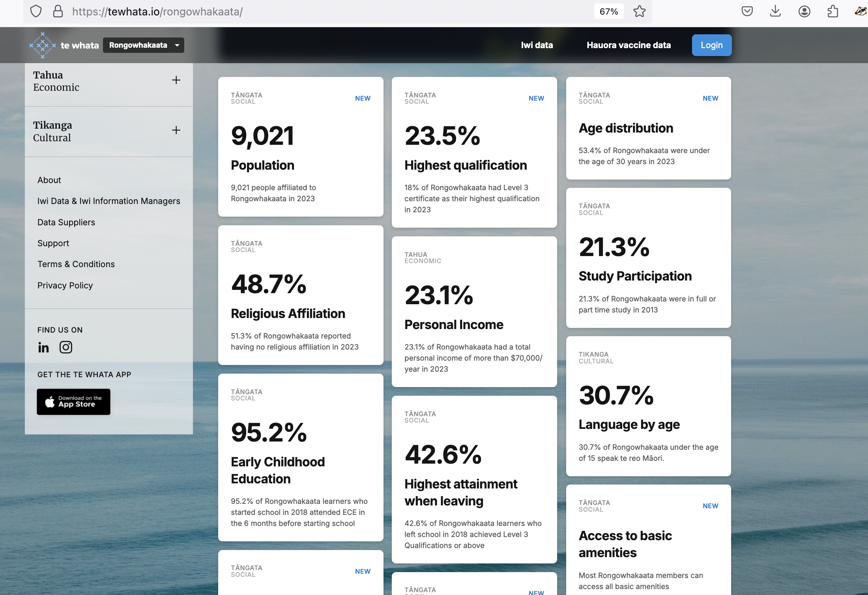This screenshot has height=595, width=868.
Task: Open the browser downloads icon
Action: coord(775,11)
